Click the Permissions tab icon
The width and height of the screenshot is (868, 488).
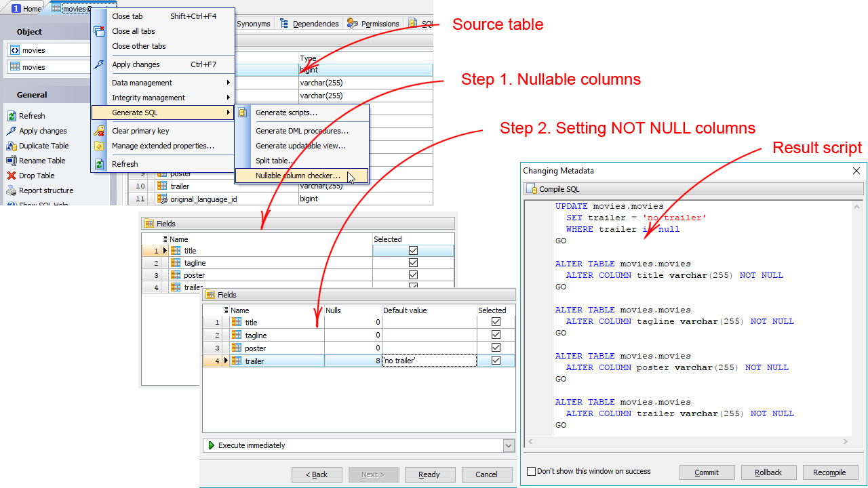(353, 24)
